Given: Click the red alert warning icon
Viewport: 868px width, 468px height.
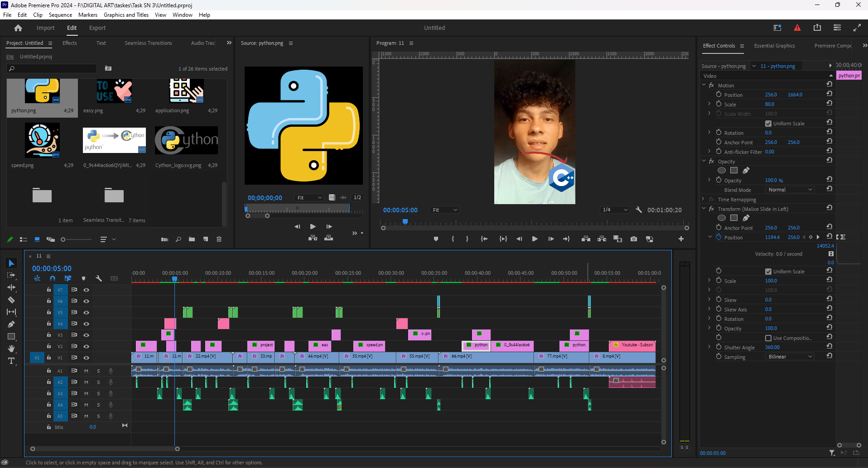Looking at the screenshot, I should pyautogui.click(x=797, y=28).
